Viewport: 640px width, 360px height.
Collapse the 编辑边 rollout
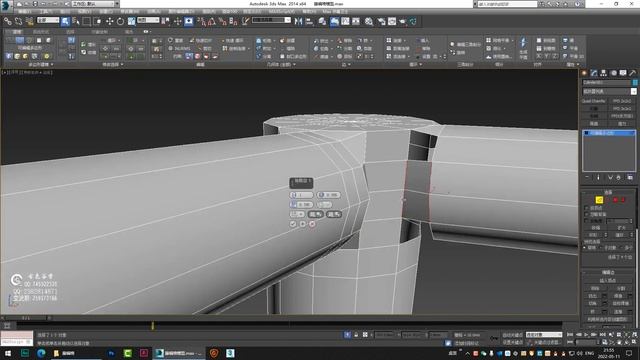608,272
